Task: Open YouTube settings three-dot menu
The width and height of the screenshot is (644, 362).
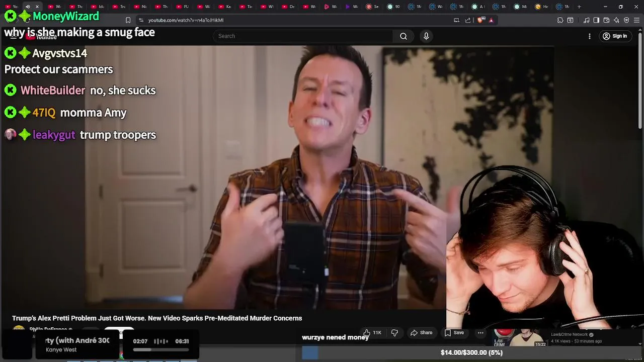Action: click(590, 36)
